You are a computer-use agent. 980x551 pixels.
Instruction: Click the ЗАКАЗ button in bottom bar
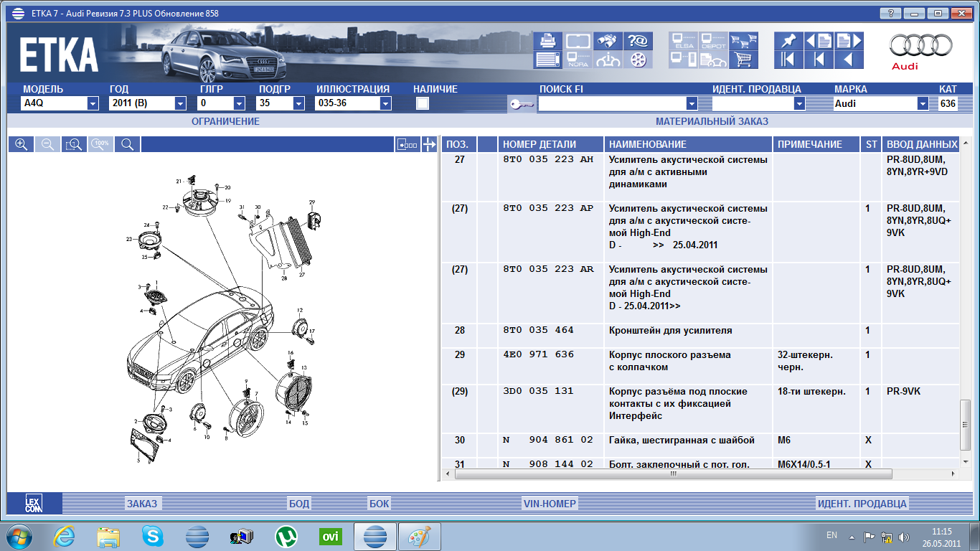tap(142, 504)
